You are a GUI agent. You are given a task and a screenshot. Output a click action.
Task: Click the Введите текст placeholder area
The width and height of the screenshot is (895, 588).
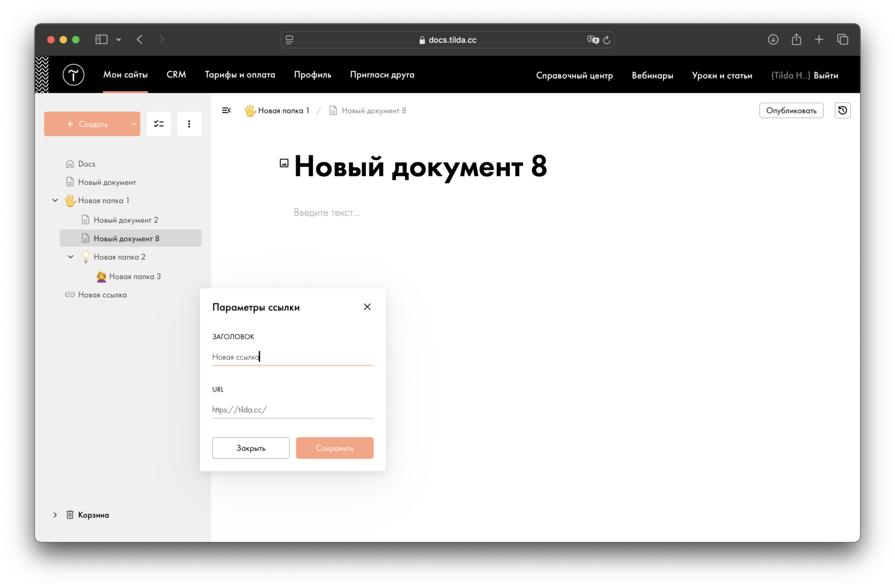pos(327,213)
